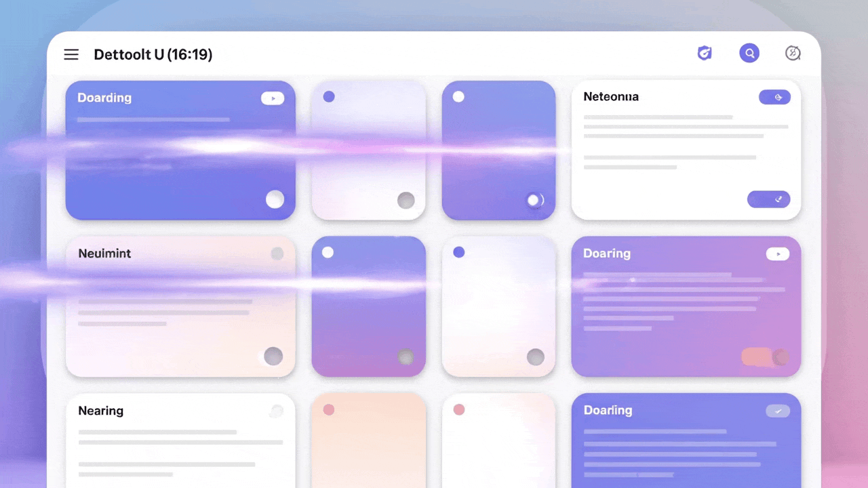Click the Dettoolt U (16:19) title
Viewport: 868px width, 488px height.
pos(153,54)
